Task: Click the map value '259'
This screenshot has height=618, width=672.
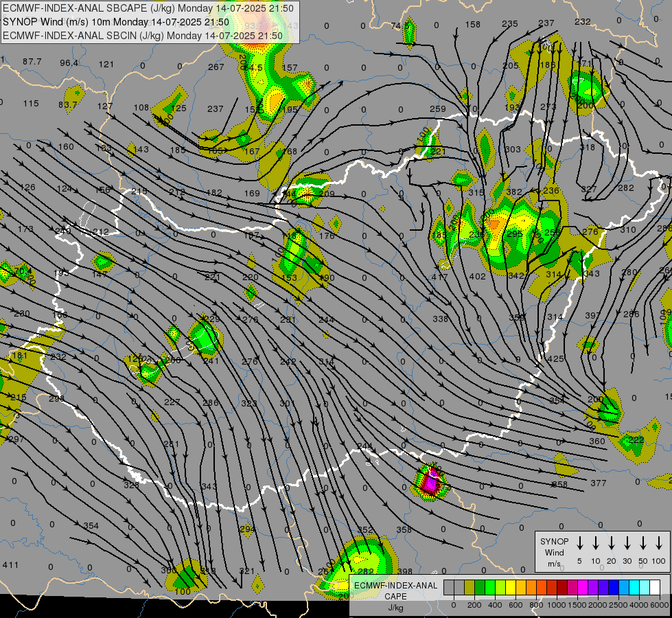Action: coord(437,109)
